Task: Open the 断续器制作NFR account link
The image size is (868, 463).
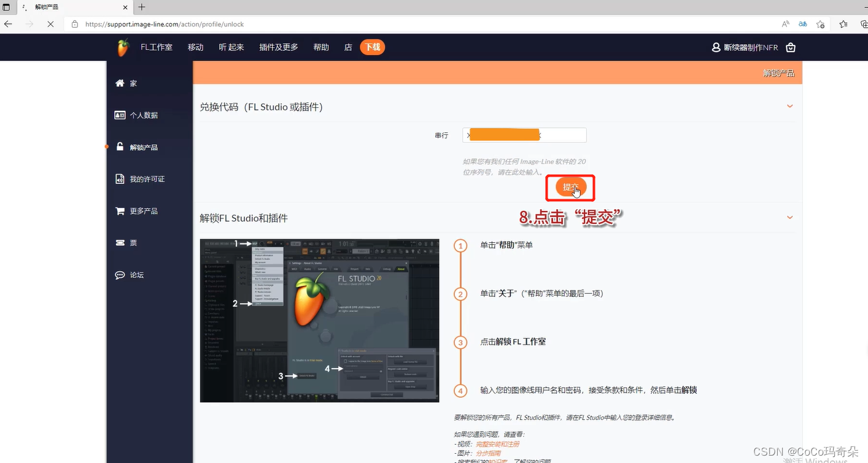Action: pyautogui.click(x=751, y=47)
